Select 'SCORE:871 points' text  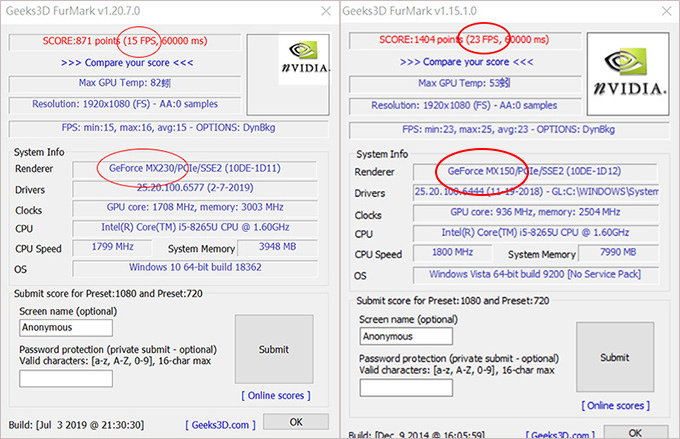[x=81, y=41]
